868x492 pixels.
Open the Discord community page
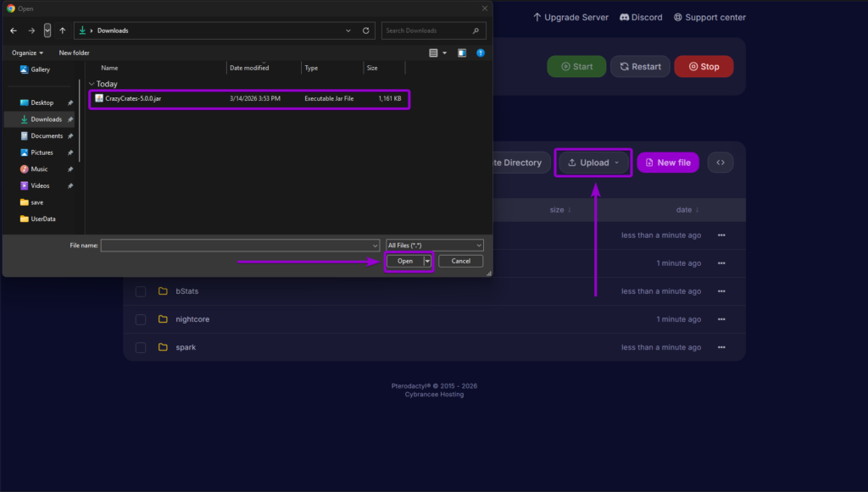640,17
